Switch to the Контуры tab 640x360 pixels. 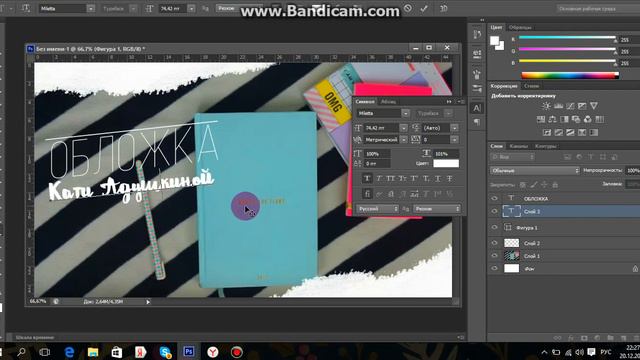point(546,146)
